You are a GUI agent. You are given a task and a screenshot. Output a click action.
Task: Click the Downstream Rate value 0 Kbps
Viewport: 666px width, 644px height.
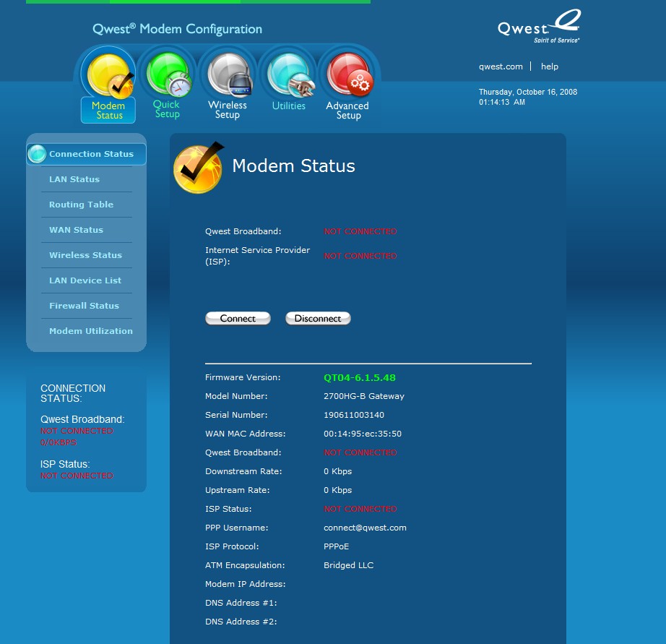point(337,471)
